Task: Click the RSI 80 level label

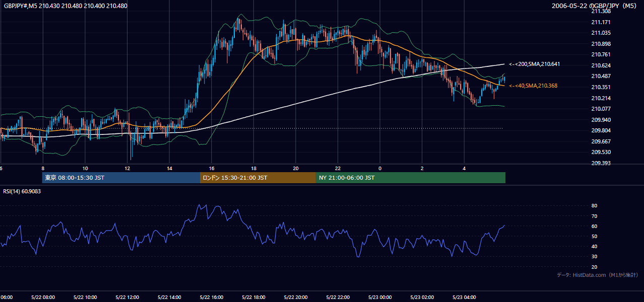Action: point(594,206)
